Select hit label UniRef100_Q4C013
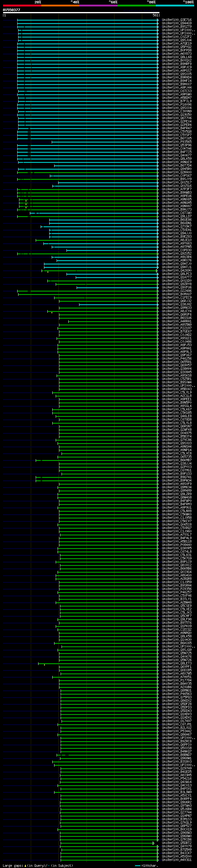 pyautogui.click(x=177, y=785)
